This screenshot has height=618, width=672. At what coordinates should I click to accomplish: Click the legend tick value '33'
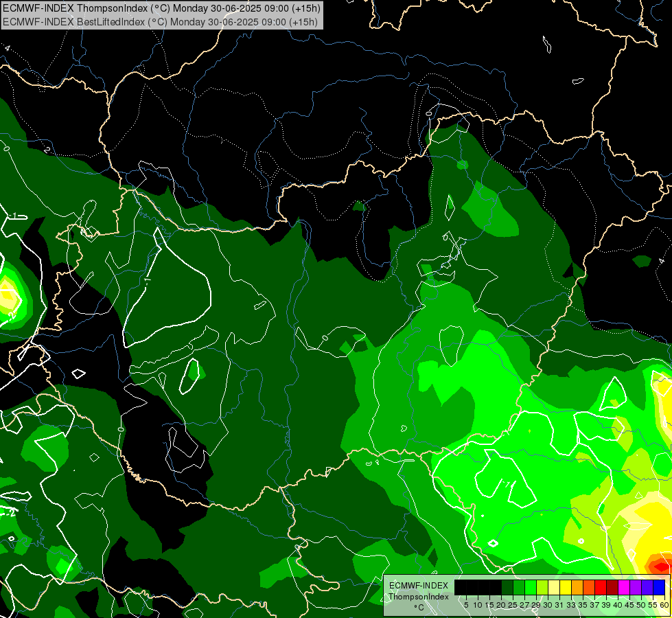[x=571, y=605]
